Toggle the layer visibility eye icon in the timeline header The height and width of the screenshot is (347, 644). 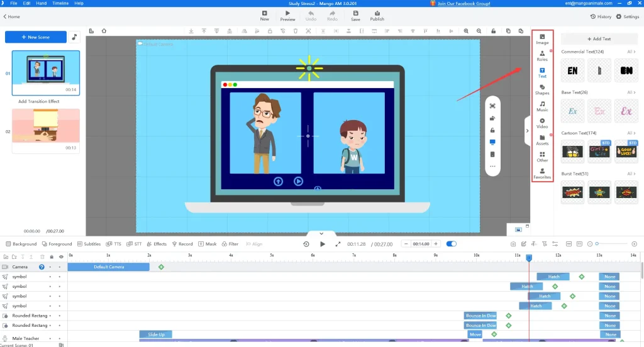point(61,256)
